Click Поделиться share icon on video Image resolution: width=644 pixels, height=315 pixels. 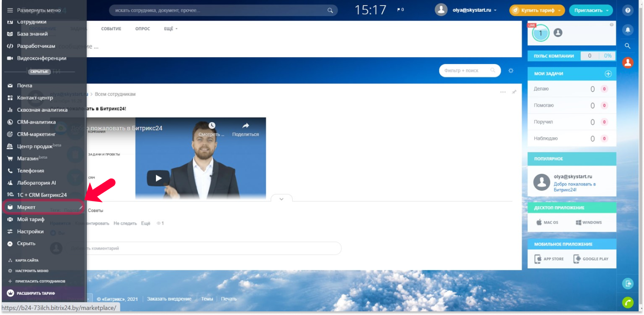click(246, 125)
